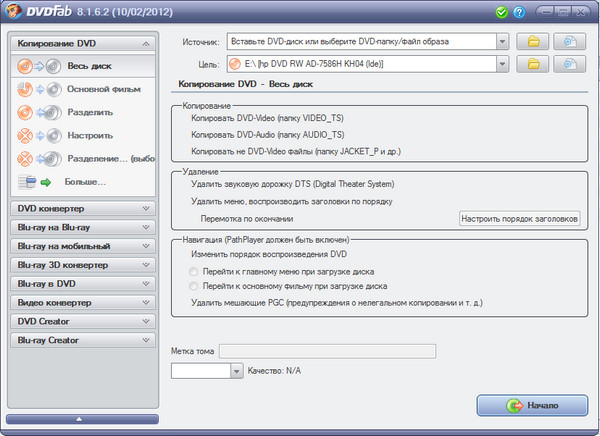The image size is (600, 436).
Task: Click the green checkmark icon in title bar
Action: click(x=501, y=12)
